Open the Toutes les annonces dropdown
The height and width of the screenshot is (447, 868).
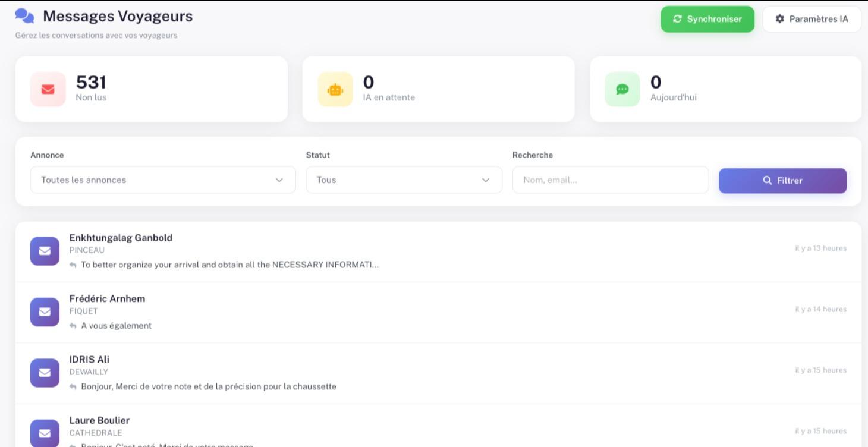(x=163, y=180)
